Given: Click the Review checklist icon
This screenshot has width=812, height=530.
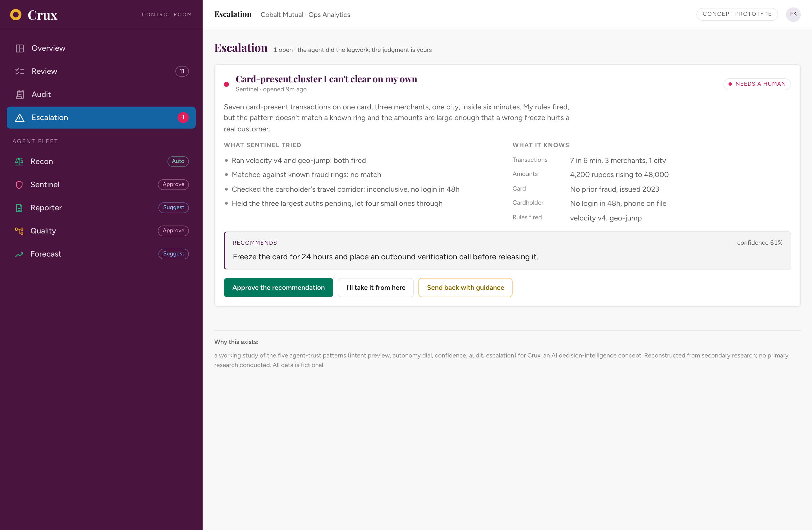Looking at the screenshot, I should (x=20, y=71).
